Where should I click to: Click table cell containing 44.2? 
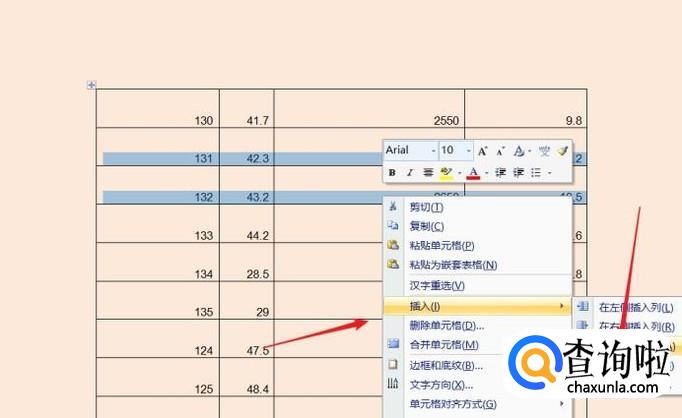coord(247,223)
